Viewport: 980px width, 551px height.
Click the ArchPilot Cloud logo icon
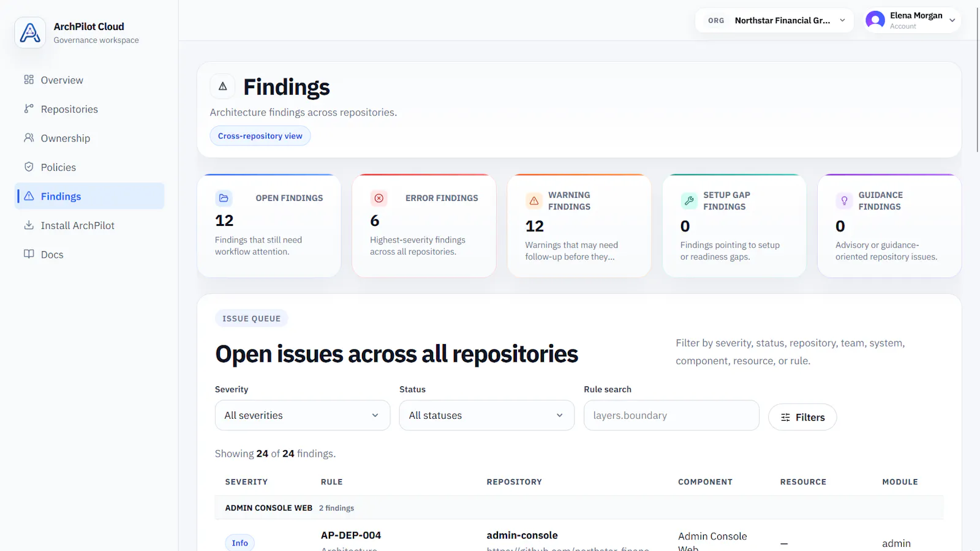[x=30, y=32]
